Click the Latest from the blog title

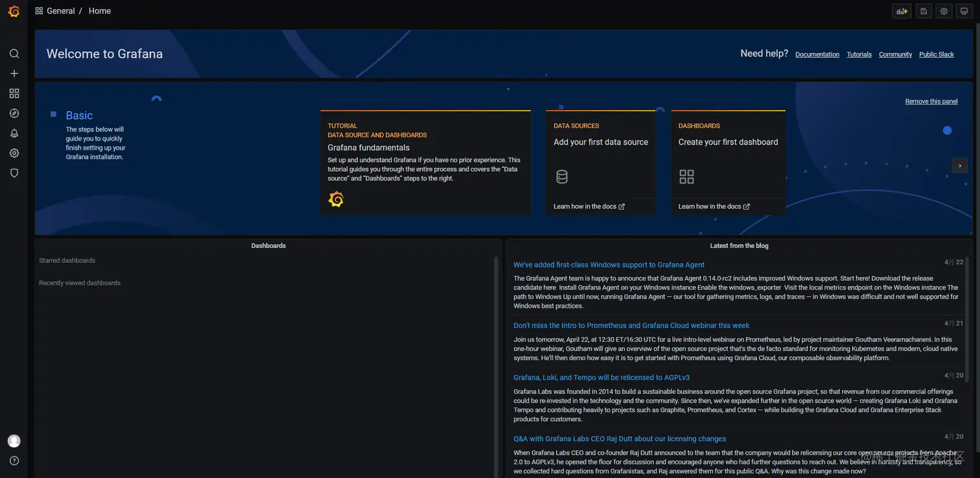point(739,245)
